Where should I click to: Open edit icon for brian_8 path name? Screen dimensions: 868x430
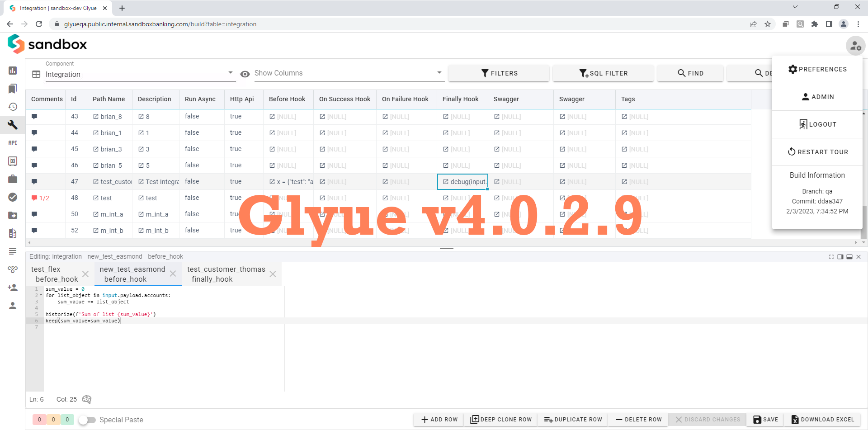point(96,117)
